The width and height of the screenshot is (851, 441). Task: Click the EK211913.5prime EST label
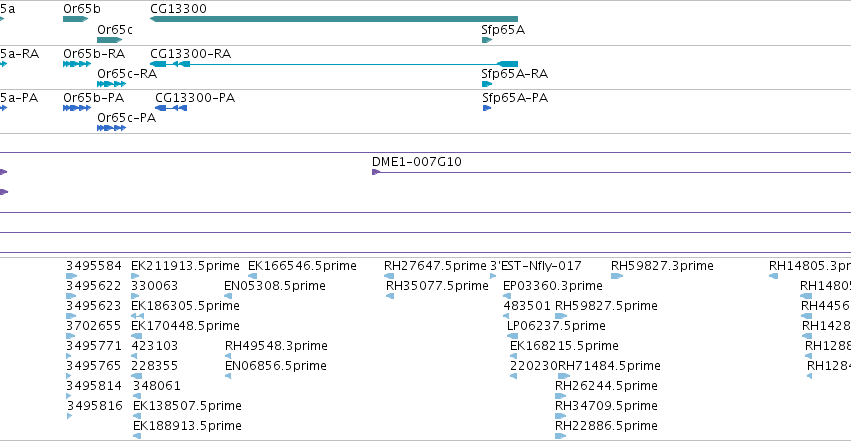[185, 266]
